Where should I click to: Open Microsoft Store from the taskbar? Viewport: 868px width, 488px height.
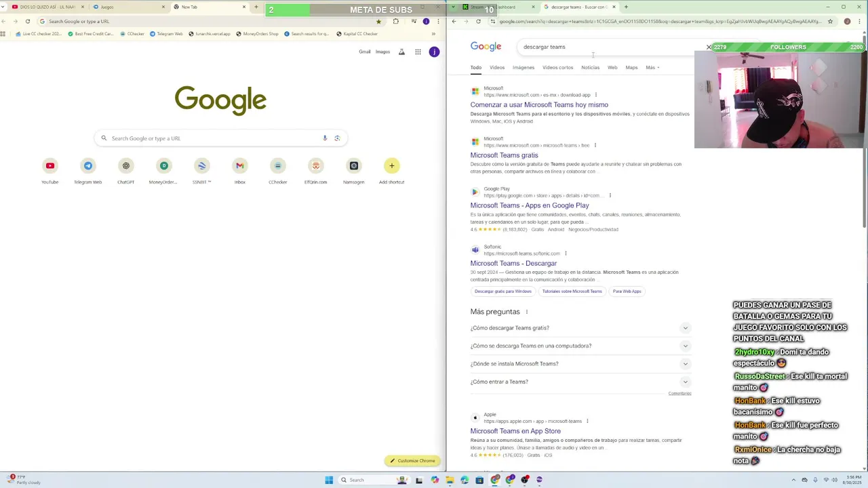[x=479, y=480]
